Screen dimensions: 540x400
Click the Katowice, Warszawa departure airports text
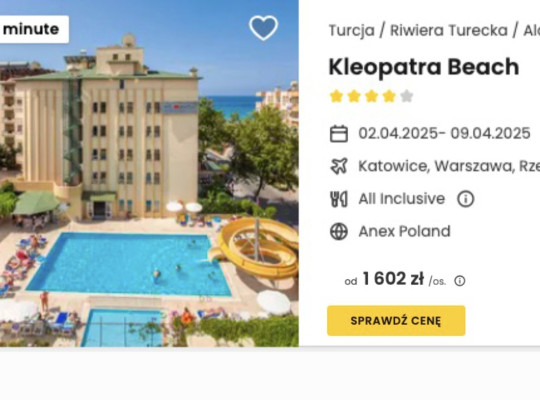[449, 166]
